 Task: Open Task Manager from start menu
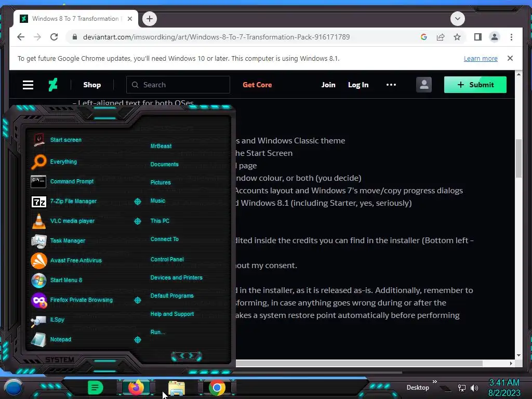[x=68, y=241]
